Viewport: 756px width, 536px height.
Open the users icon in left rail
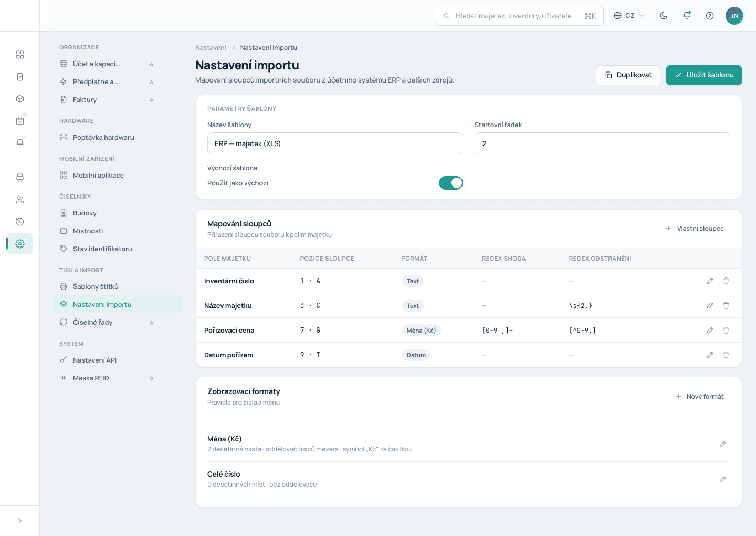[20, 200]
